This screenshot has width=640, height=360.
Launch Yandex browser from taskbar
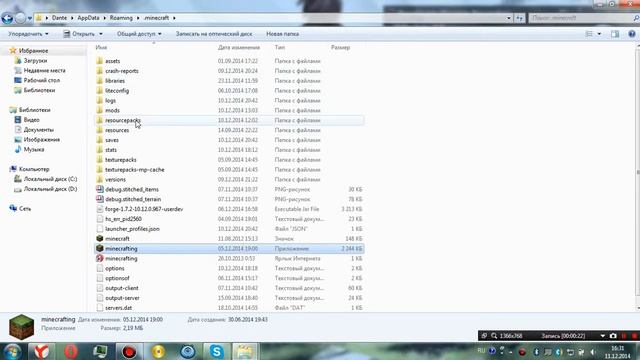(41, 351)
